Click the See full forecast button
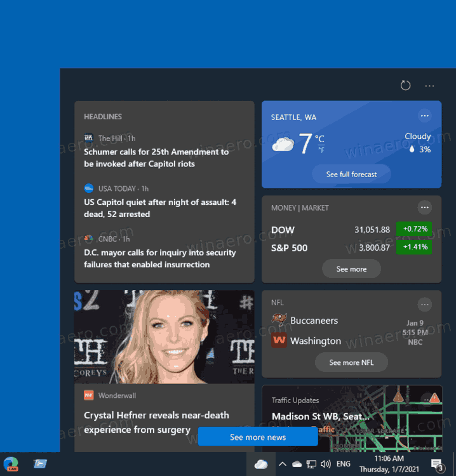 pos(351,175)
